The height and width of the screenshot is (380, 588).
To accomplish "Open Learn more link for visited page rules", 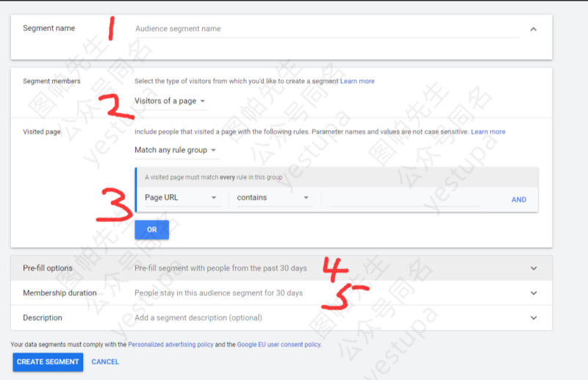I will tap(488, 132).
